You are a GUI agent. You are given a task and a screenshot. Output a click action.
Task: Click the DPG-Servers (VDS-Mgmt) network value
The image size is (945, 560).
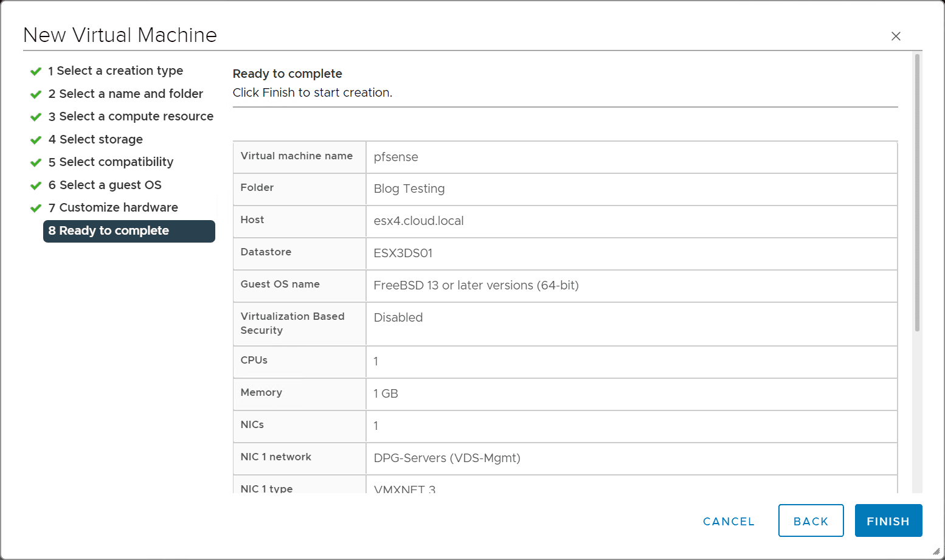pyautogui.click(x=447, y=458)
